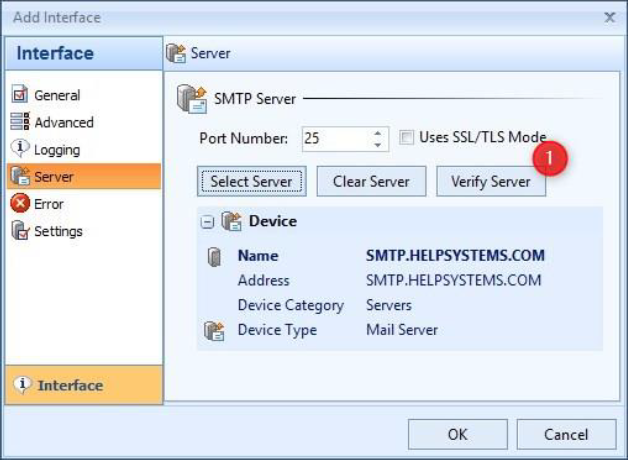Viewport: 628px width, 460px height.
Task: Click the Advanced page icon in sidebar
Action: click(x=19, y=122)
